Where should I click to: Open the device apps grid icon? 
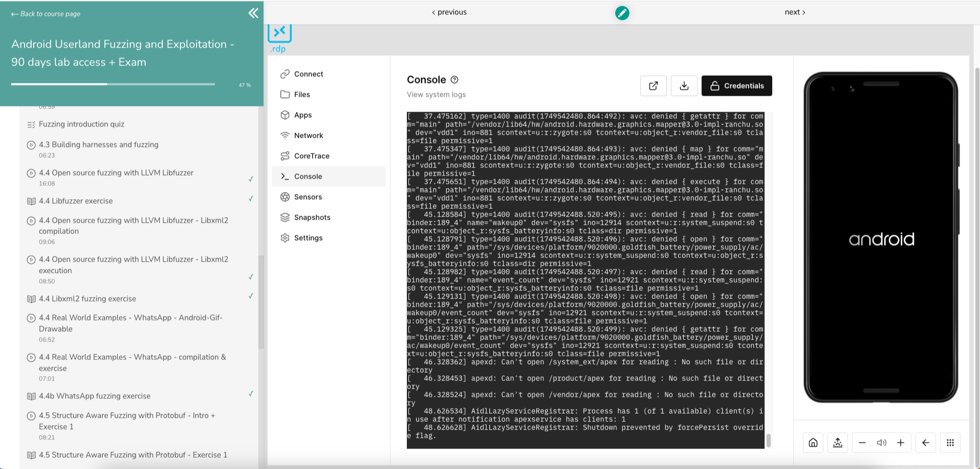coord(950,443)
